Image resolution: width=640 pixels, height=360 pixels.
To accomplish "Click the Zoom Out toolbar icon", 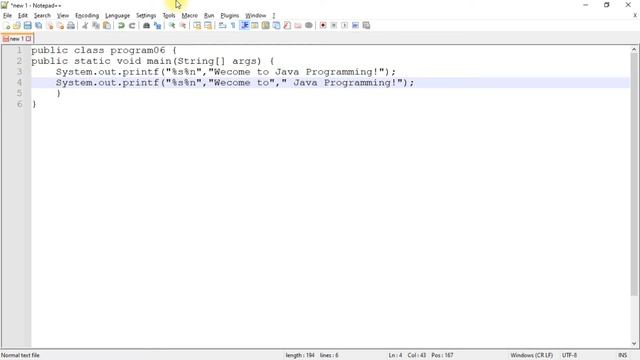I will (182, 26).
